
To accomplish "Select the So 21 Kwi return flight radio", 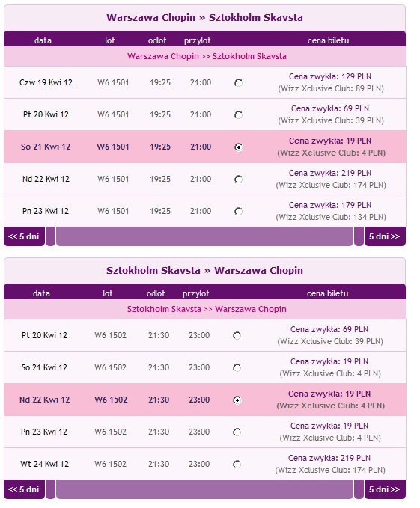I will pyautogui.click(x=237, y=367).
